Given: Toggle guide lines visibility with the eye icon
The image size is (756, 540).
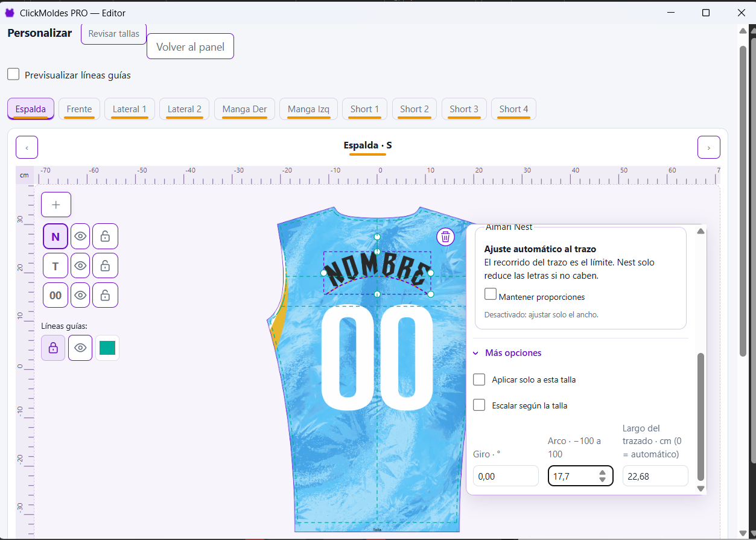Looking at the screenshot, I should 80,348.
